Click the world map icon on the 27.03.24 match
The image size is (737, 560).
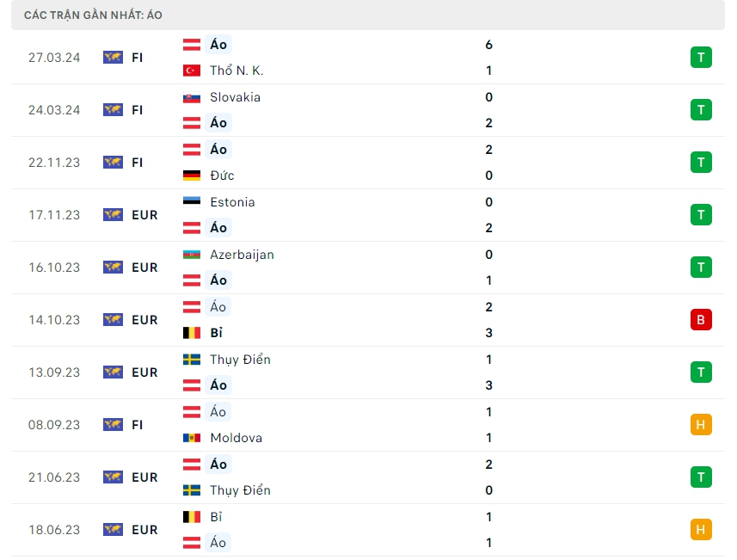[113, 58]
